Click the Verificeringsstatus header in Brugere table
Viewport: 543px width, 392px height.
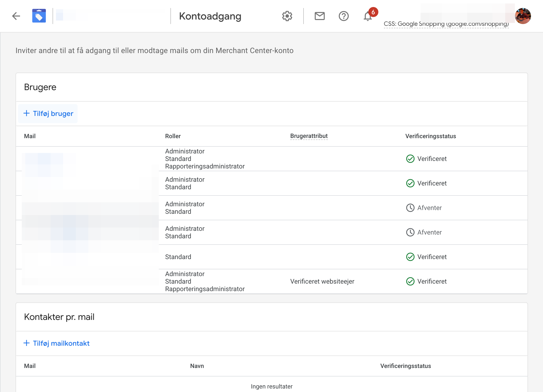(431, 136)
